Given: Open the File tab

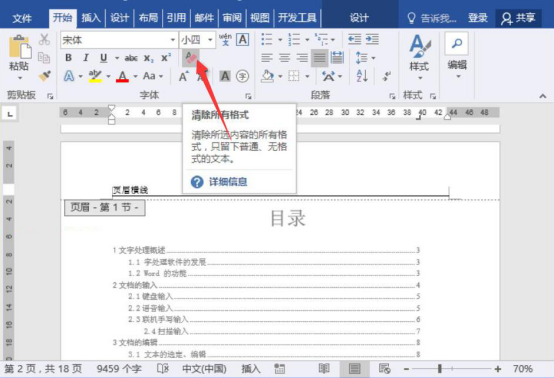Looking at the screenshot, I should click(22, 18).
